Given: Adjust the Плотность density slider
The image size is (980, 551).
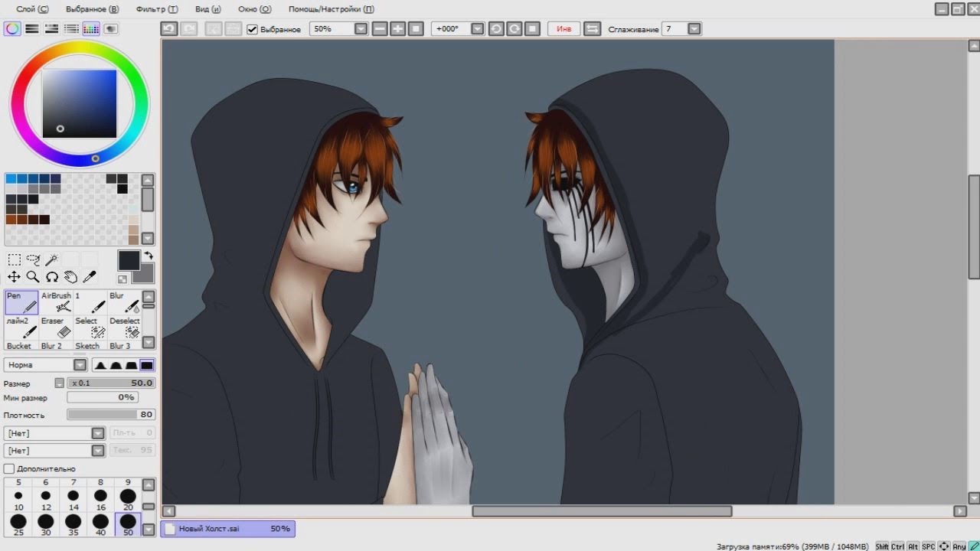Looking at the screenshot, I should click(111, 415).
